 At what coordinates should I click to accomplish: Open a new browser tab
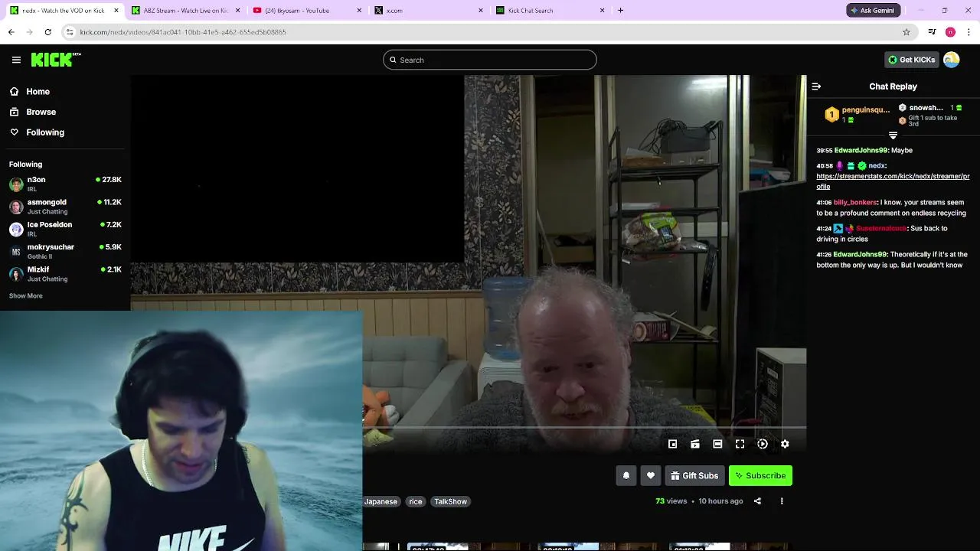(x=620, y=11)
